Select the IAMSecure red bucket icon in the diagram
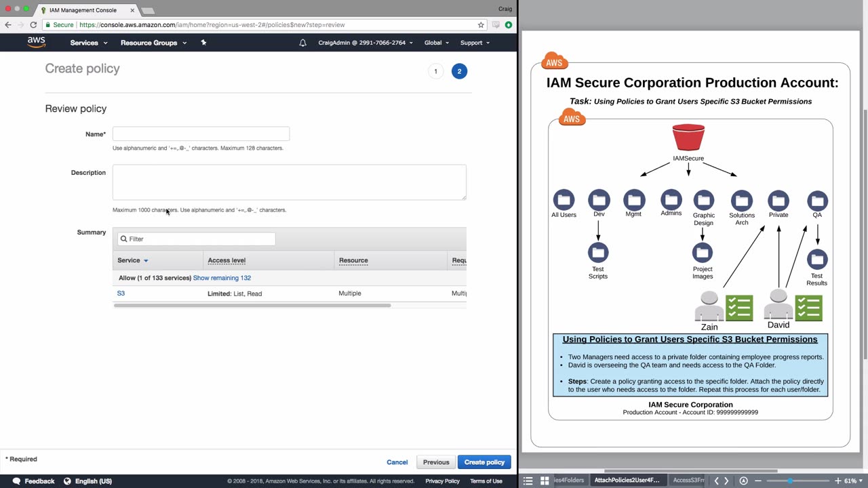Viewport: 868px width, 488px height. click(x=688, y=138)
